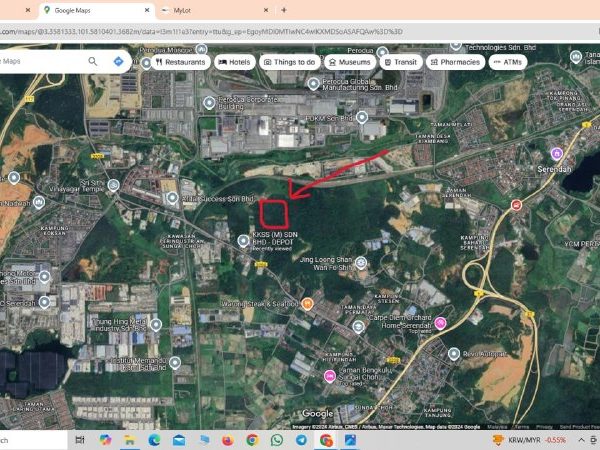The height and width of the screenshot is (450, 600).
Task: Click the browser address bar URL
Action: pyautogui.click(x=201, y=31)
